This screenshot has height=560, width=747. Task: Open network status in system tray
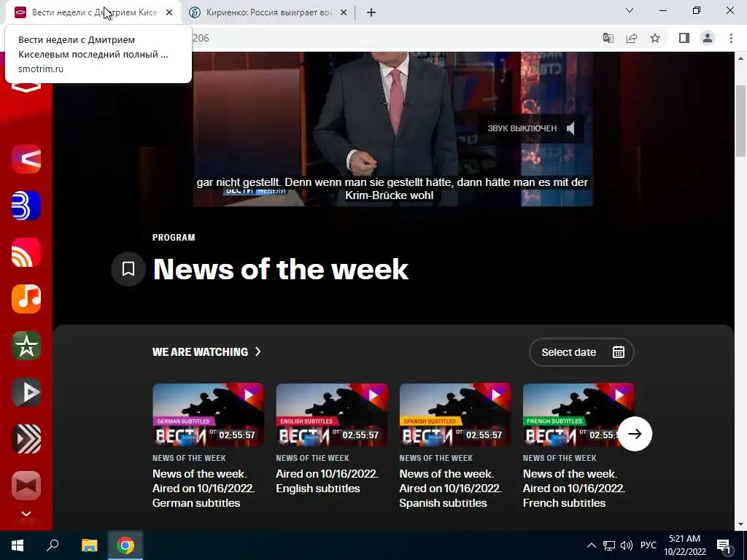coord(609,545)
